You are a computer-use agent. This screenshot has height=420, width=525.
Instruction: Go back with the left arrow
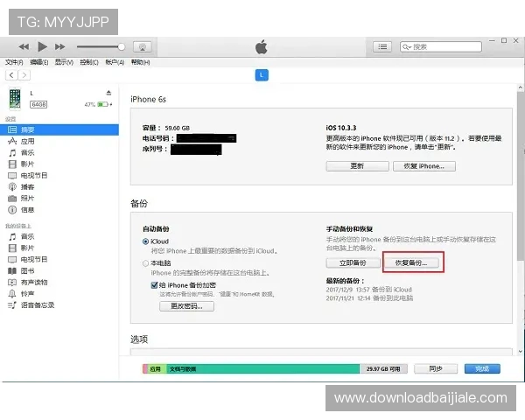click(x=11, y=75)
